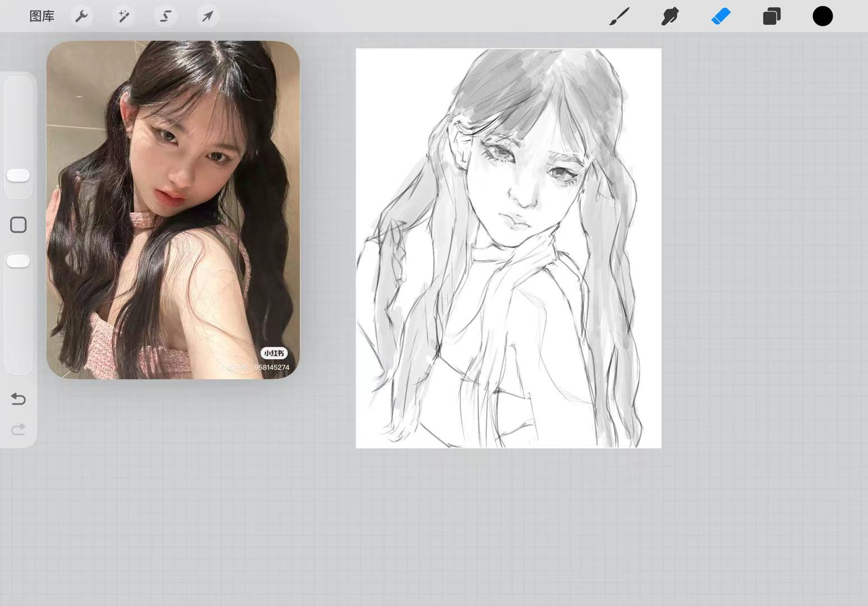Screen dimensions: 868x606
Task: Activate the Selection tool (S icon)
Action: (166, 16)
